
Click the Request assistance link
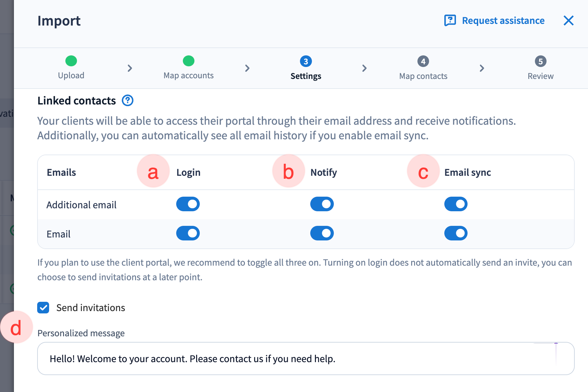[503, 21]
